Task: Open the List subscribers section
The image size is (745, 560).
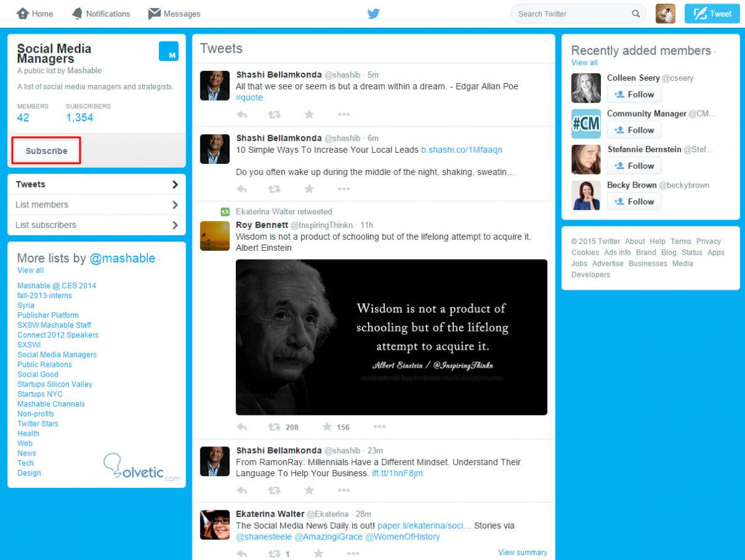Action: point(96,225)
